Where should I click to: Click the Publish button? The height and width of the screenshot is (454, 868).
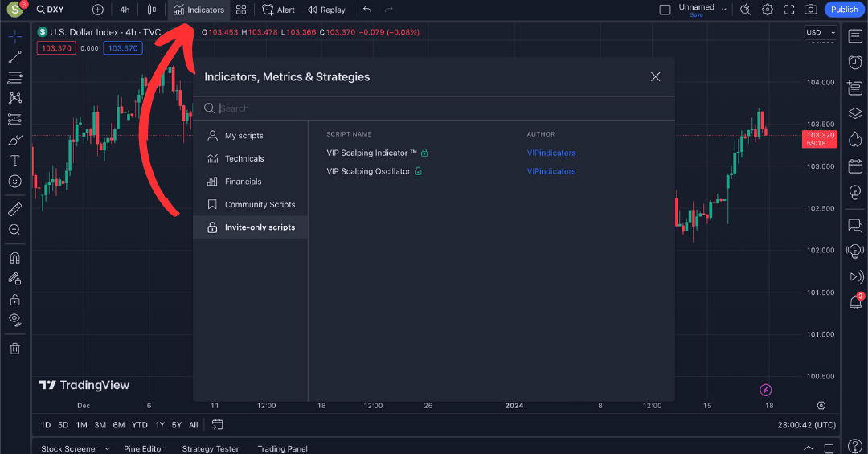click(844, 10)
